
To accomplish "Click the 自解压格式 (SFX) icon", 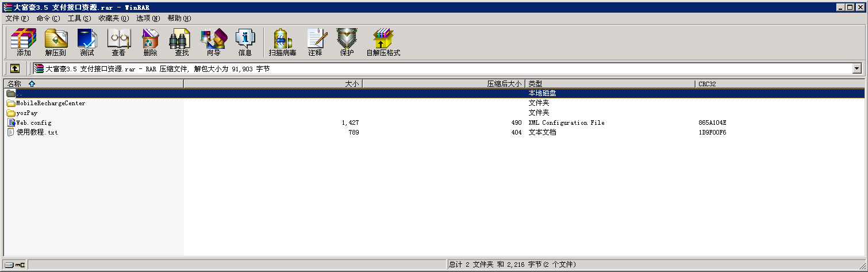I will coord(383,42).
